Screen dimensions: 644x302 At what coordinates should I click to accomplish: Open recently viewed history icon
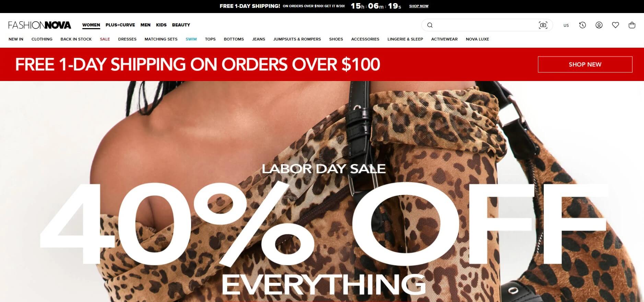coord(582,25)
